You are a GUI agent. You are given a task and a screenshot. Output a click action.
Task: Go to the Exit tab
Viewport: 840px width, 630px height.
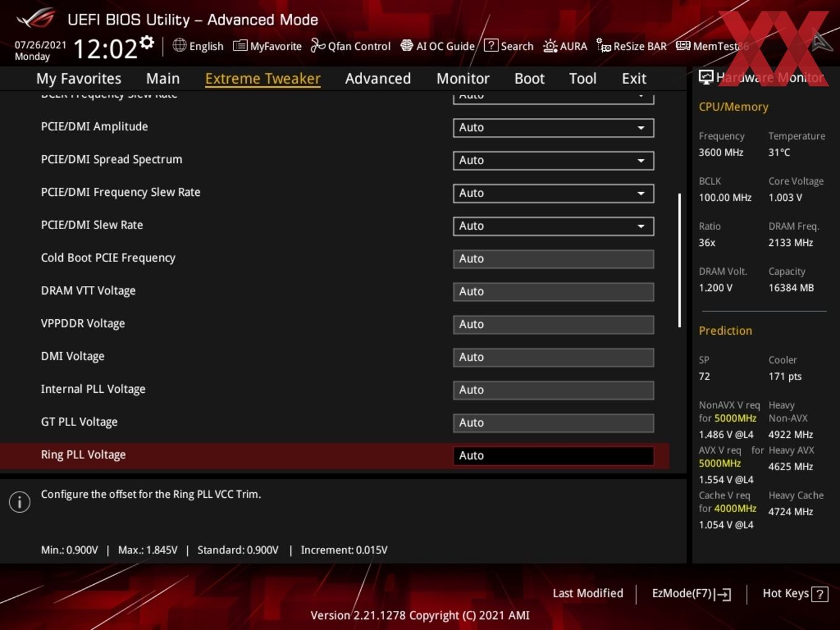634,78
